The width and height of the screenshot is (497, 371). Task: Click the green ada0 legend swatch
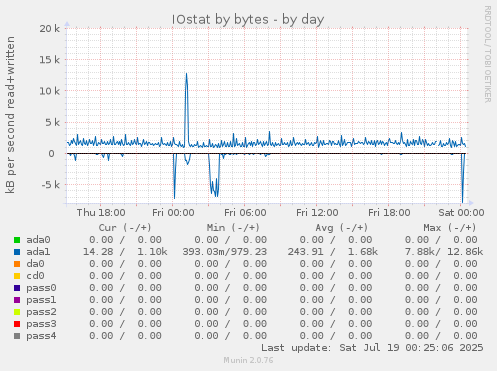click(x=17, y=240)
